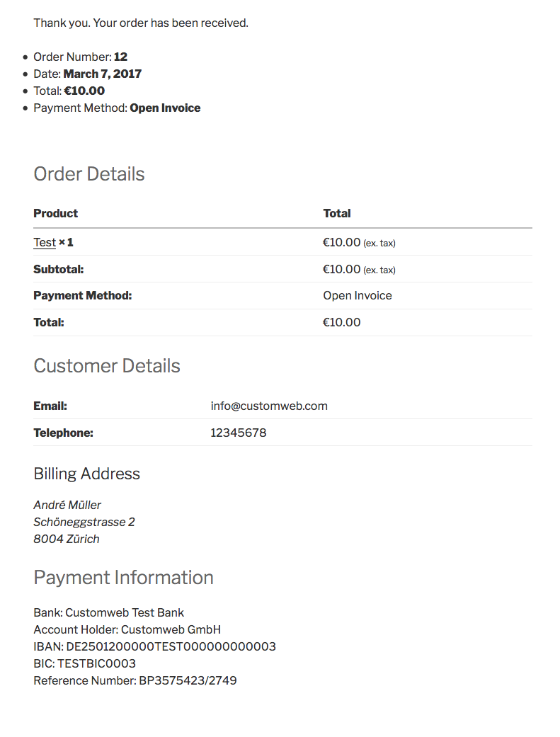Click the Product column header
This screenshot has height=737, width=560.
pos(55,213)
